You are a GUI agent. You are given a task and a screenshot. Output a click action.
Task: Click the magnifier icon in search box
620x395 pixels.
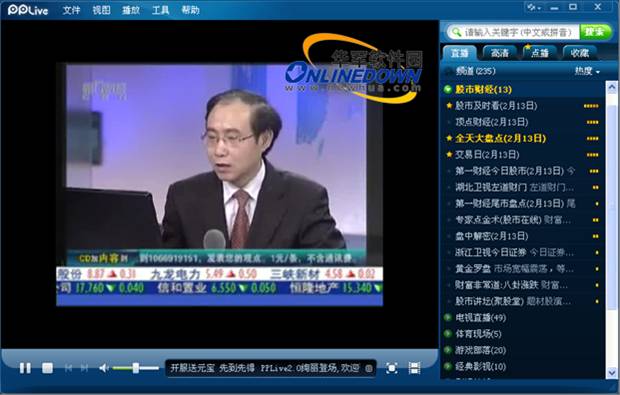pyautogui.click(x=456, y=32)
